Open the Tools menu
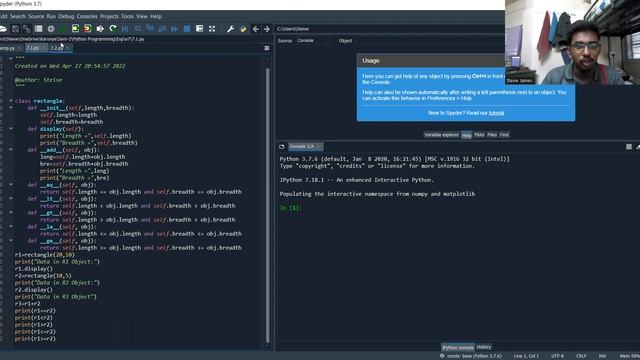 pyautogui.click(x=127, y=16)
